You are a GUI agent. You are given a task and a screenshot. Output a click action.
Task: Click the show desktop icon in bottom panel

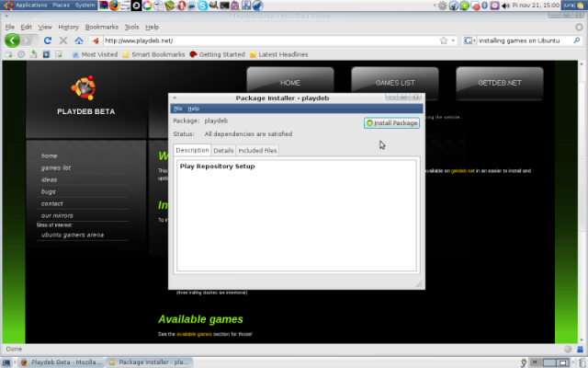click(x=6, y=362)
